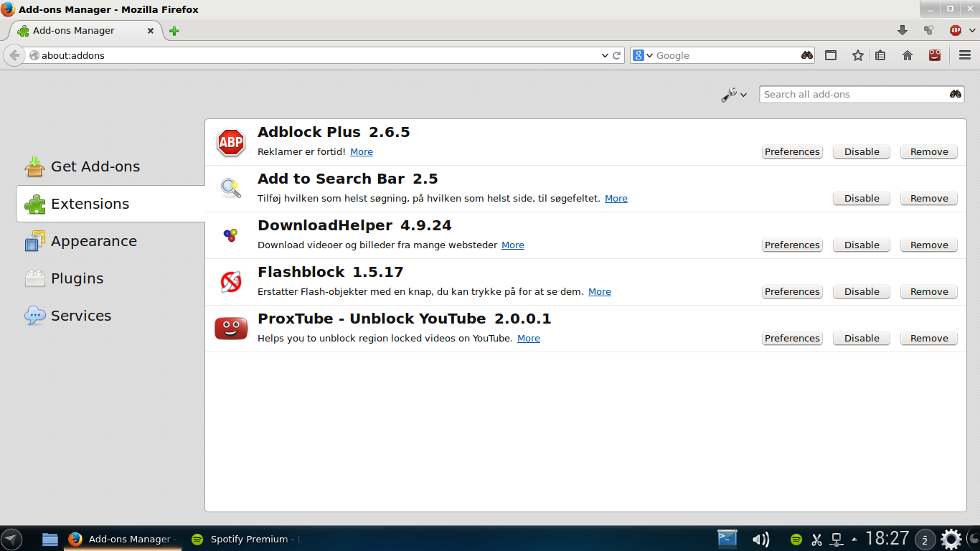The height and width of the screenshot is (551, 980).
Task: Click More link for Flashblock
Action: point(600,291)
